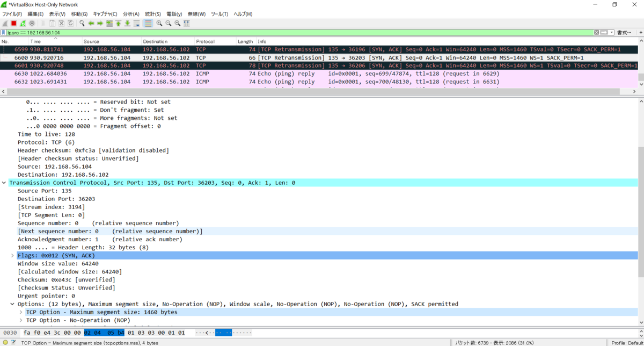Image resolution: width=644 pixels, height=346 pixels.
Task: Open the expert information status icon
Action: point(5,342)
